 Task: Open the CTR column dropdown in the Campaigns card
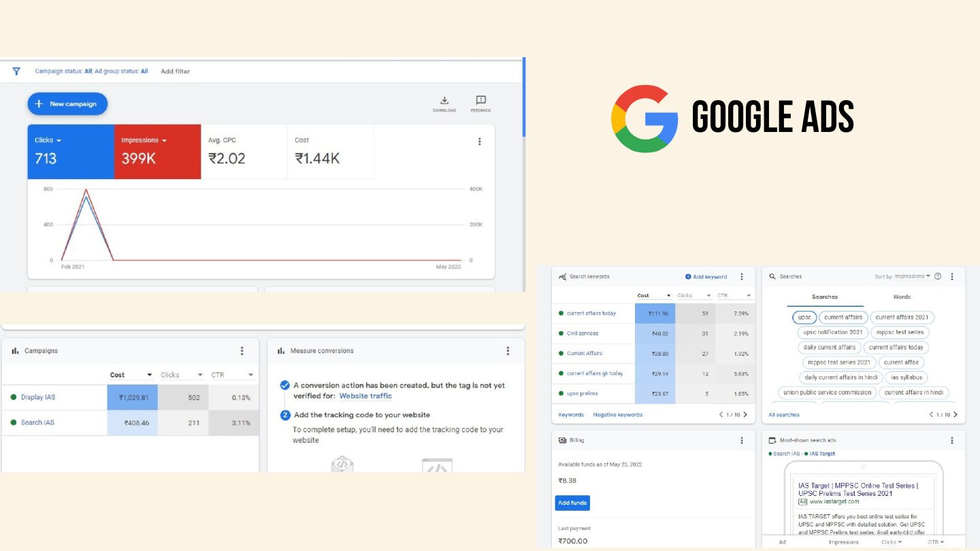251,375
